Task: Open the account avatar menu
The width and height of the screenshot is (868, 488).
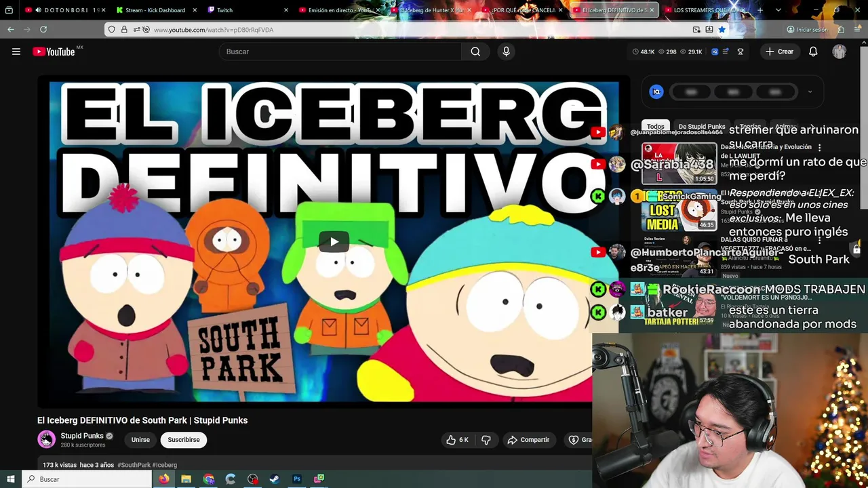Action: 840,52
